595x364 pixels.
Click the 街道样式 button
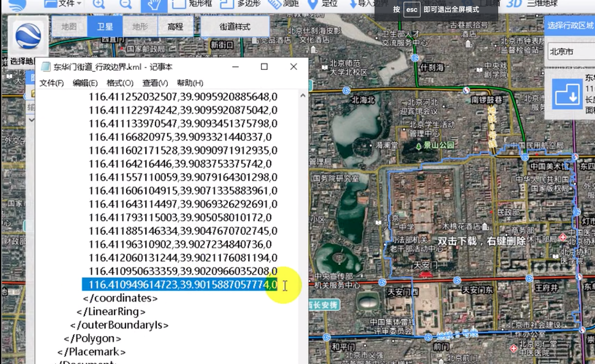[235, 26]
